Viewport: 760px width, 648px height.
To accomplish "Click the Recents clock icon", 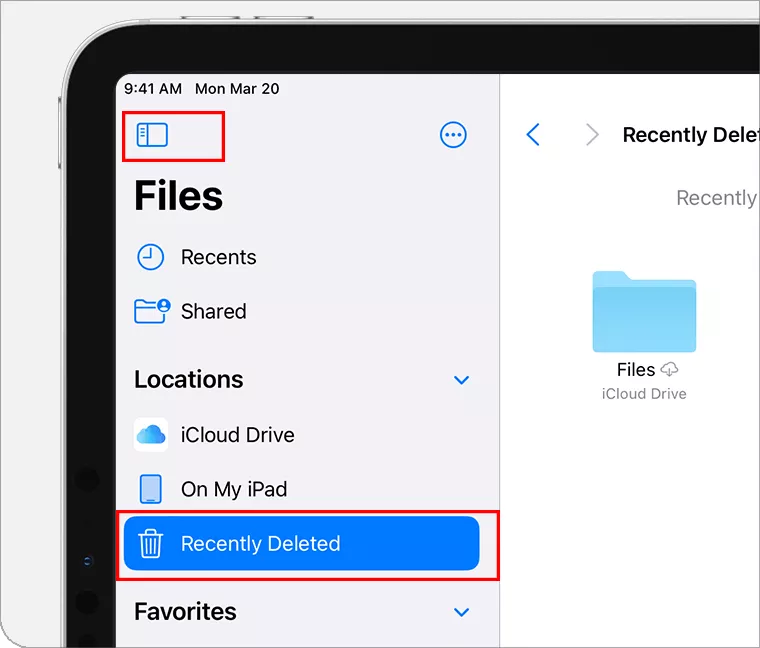I will (150, 257).
